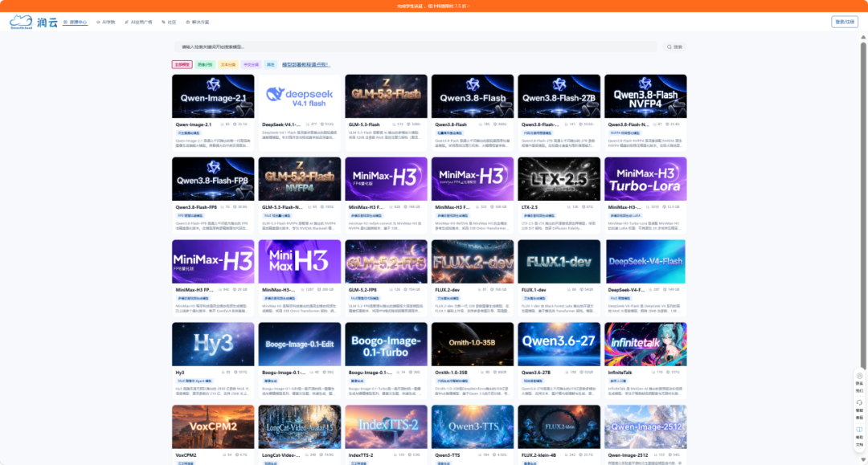This screenshot has width=868, height=465.
Task: Open the LTX-2.5 model thumbnail
Action: (559, 178)
